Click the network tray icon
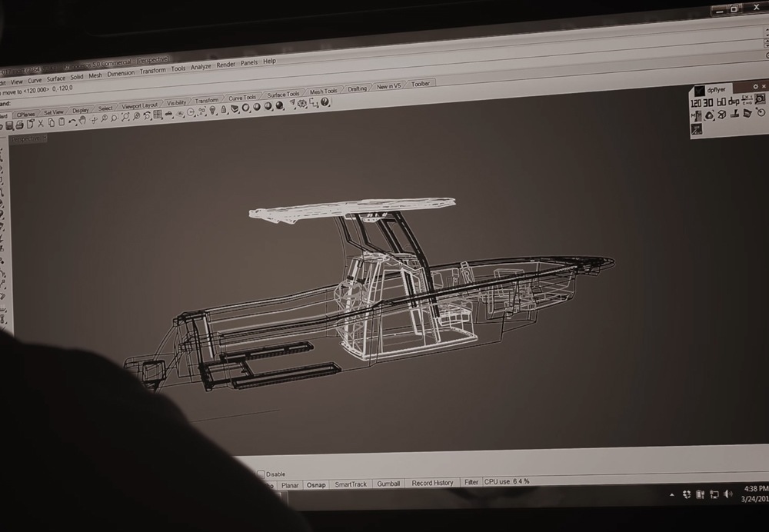Viewport: 769px width, 532px height. [714, 494]
